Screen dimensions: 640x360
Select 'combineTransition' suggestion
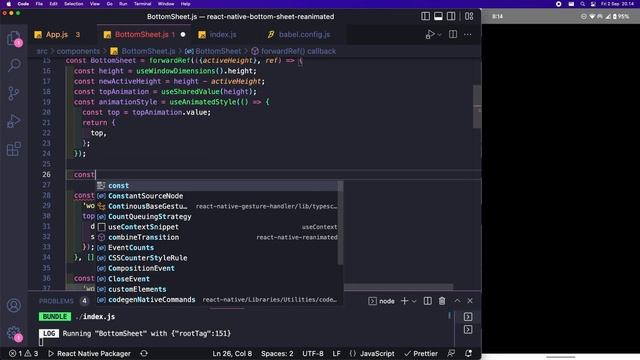pos(217,237)
